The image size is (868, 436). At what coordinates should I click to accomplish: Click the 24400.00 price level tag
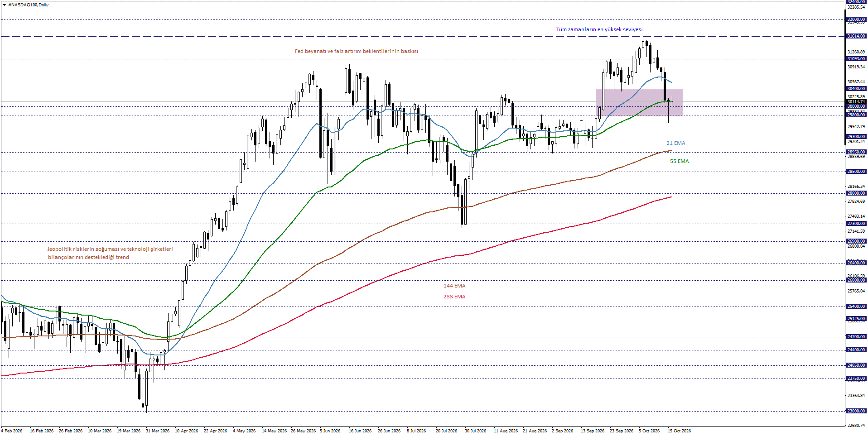pos(856,350)
